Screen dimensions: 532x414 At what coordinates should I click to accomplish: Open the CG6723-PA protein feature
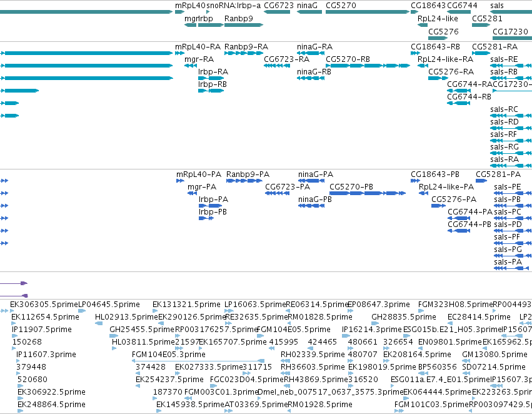(x=277, y=193)
